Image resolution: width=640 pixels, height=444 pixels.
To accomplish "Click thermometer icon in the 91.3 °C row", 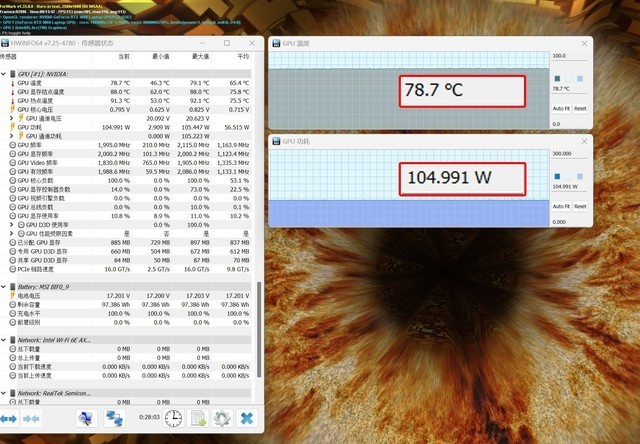I will pyautogui.click(x=12, y=101).
